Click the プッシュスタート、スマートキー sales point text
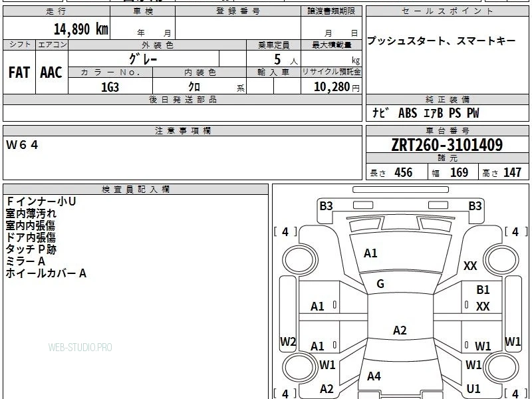 (442, 41)
